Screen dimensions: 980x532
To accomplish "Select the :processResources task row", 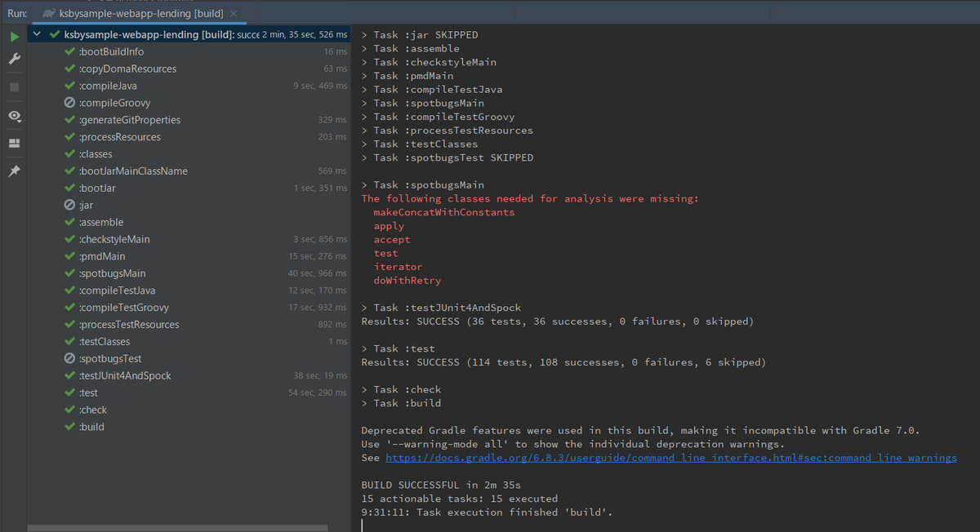I will click(189, 137).
